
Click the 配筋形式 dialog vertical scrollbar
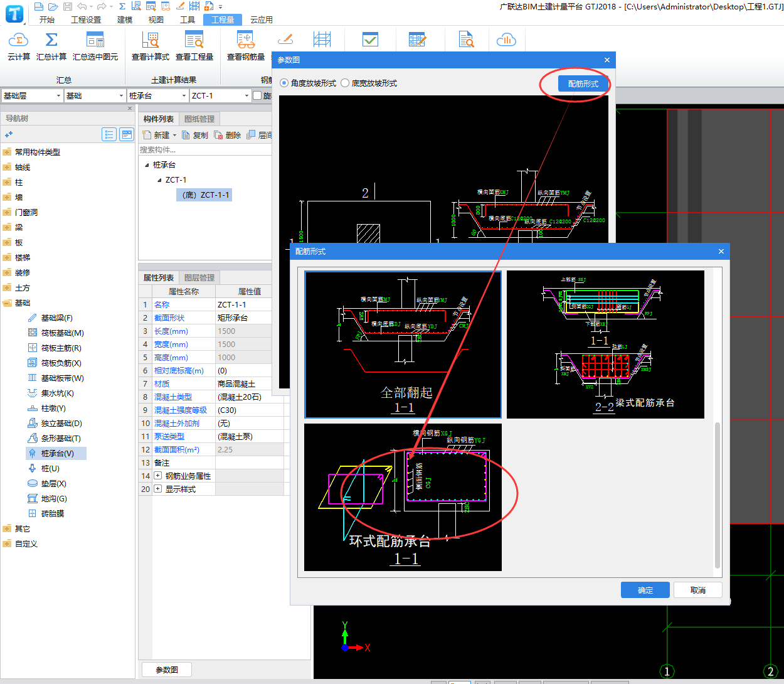click(x=718, y=494)
